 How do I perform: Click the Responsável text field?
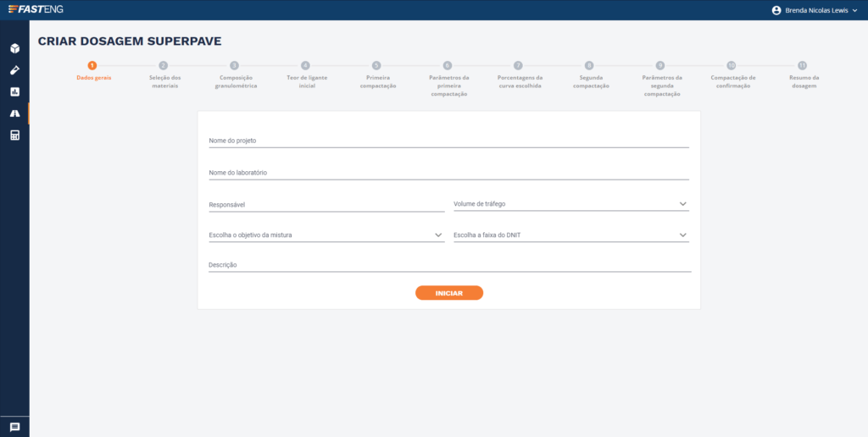pos(326,204)
